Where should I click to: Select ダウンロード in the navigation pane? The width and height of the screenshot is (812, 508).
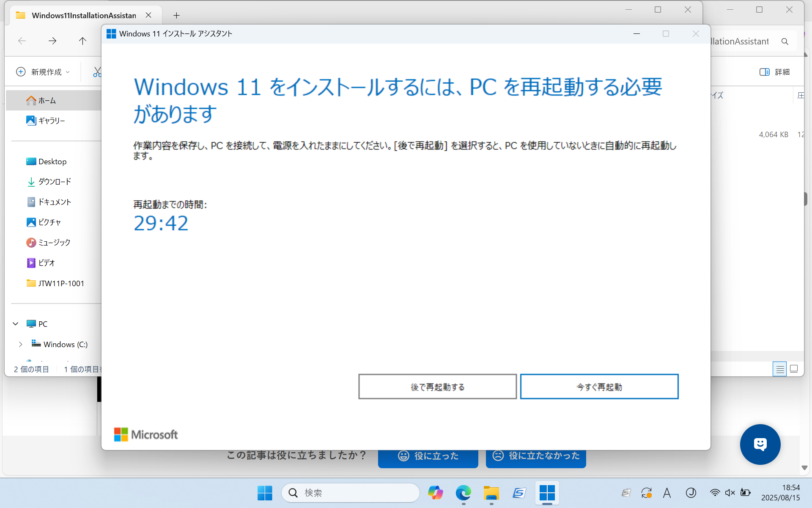(55, 182)
